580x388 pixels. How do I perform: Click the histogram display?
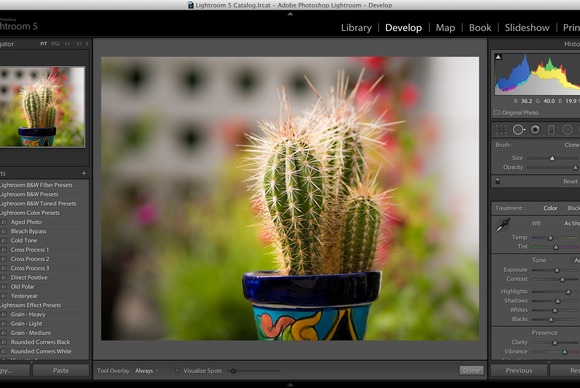(x=537, y=75)
